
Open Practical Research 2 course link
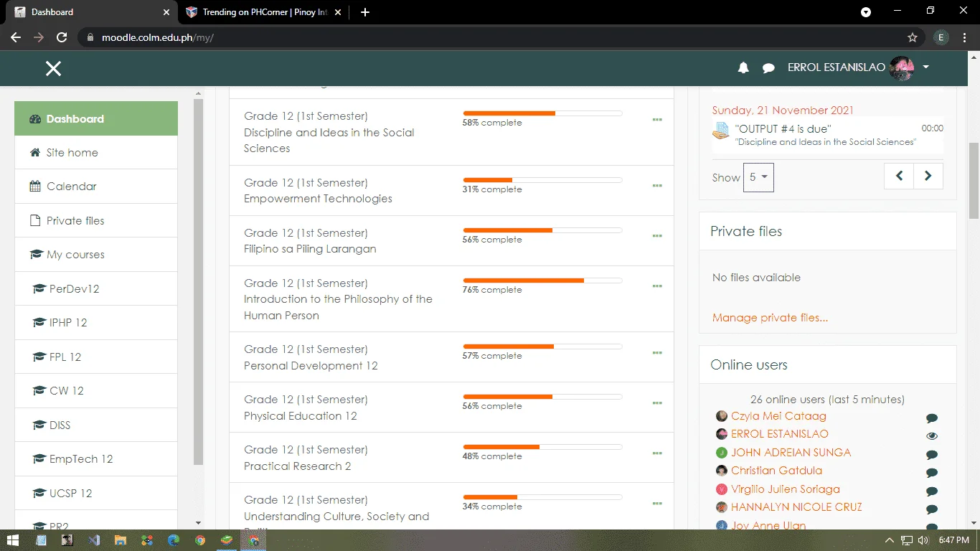tap(297, 466)
